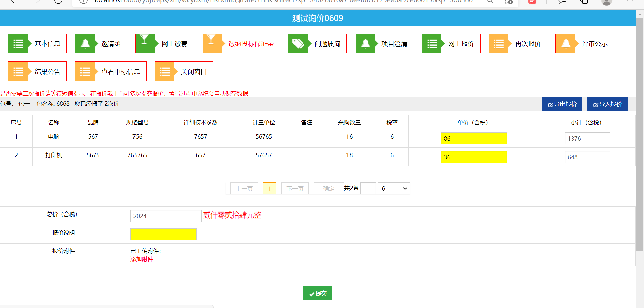The image size is (644, 308).
Task: Click the orange list icon beside 再次报价
Action: point(498,44)
